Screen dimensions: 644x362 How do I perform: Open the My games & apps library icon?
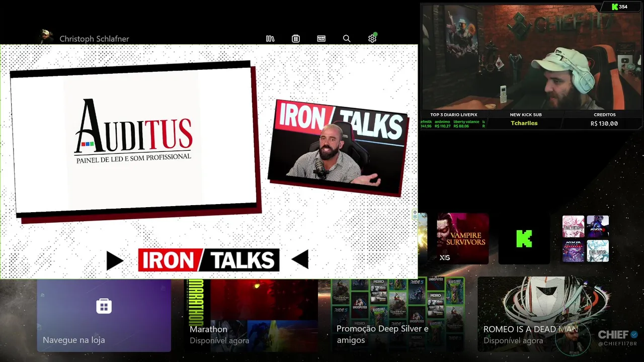click(x=270, y=39)
